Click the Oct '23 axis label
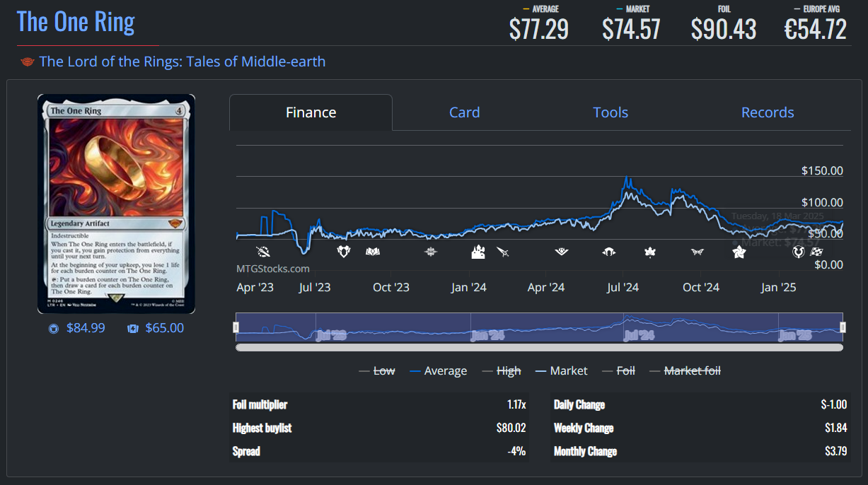This screenshot has height=485, width=868. (391, 287)
